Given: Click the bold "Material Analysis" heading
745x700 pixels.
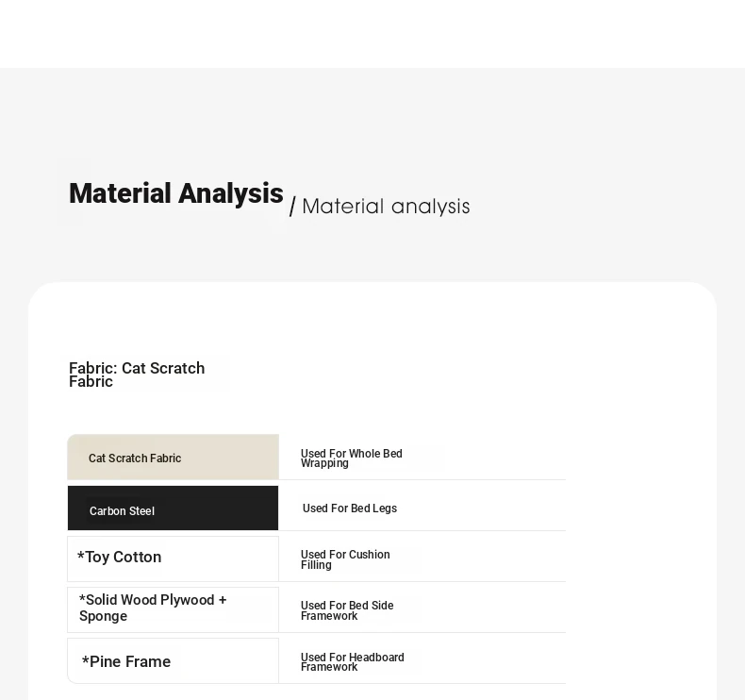Looking at the screenshot, I should 175,193.
